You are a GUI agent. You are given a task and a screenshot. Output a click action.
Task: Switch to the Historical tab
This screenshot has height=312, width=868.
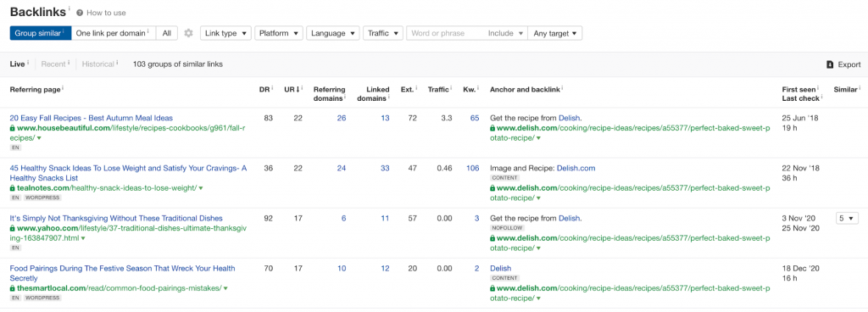[98, 64]
